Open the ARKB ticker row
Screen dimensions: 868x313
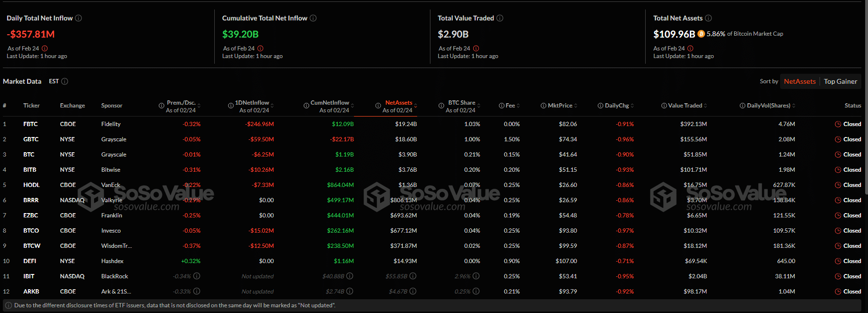click(x=432, y=292)
